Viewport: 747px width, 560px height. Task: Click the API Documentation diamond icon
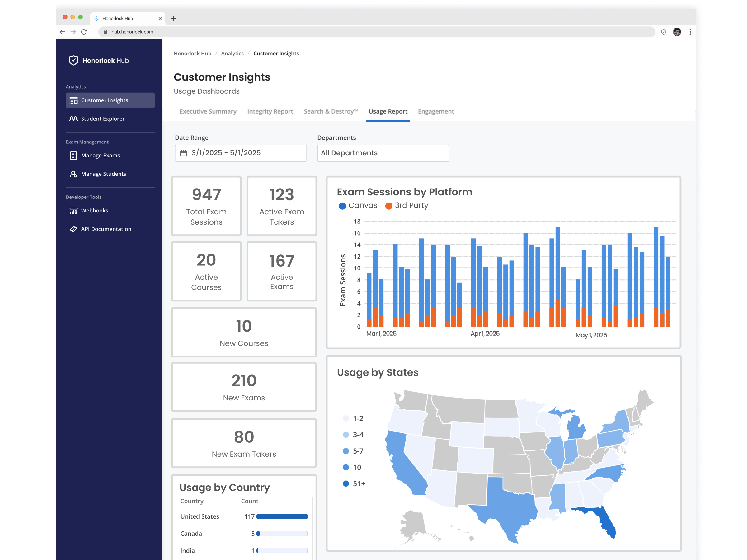(x=73, y=229)
